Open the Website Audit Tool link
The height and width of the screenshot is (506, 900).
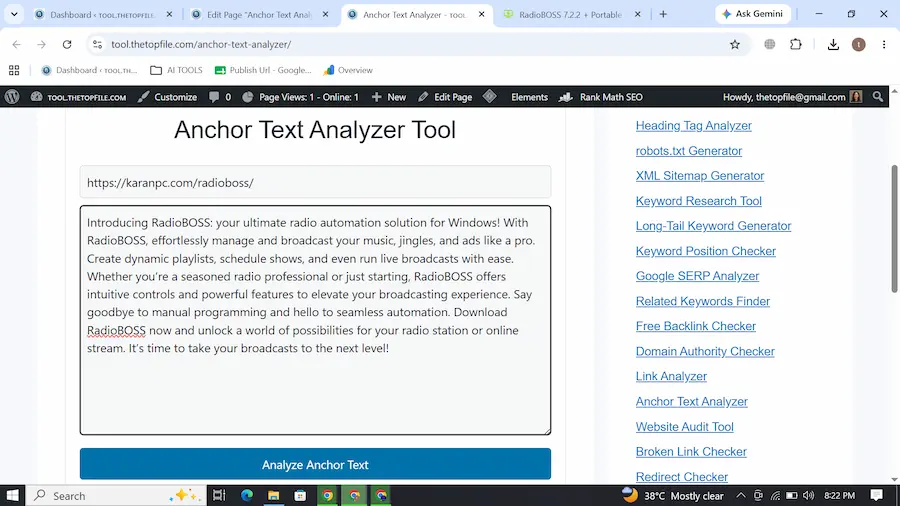click(684, 427)
